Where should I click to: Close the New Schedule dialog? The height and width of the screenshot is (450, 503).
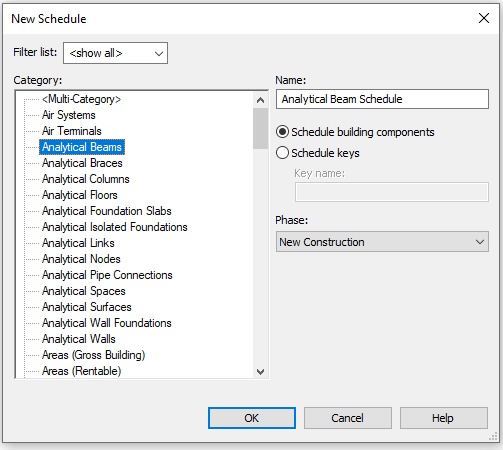[484, 18]
